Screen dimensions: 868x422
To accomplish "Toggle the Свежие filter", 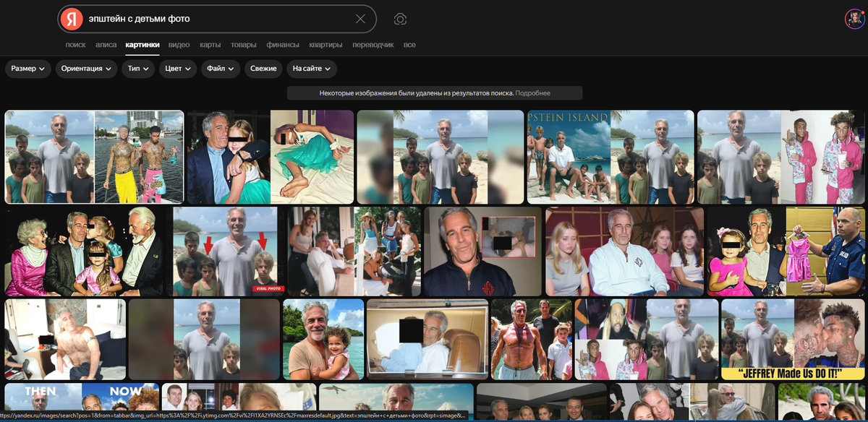I will coord(263,69).
